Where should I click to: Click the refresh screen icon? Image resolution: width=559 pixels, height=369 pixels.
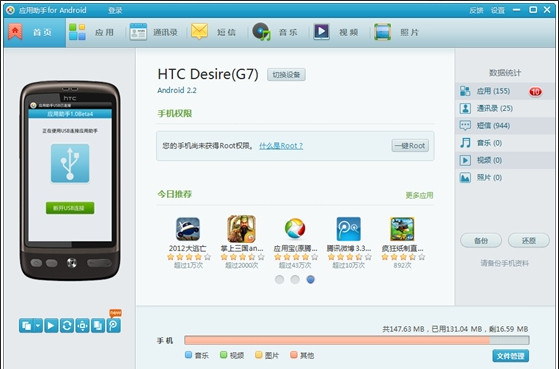click(67, 326)
